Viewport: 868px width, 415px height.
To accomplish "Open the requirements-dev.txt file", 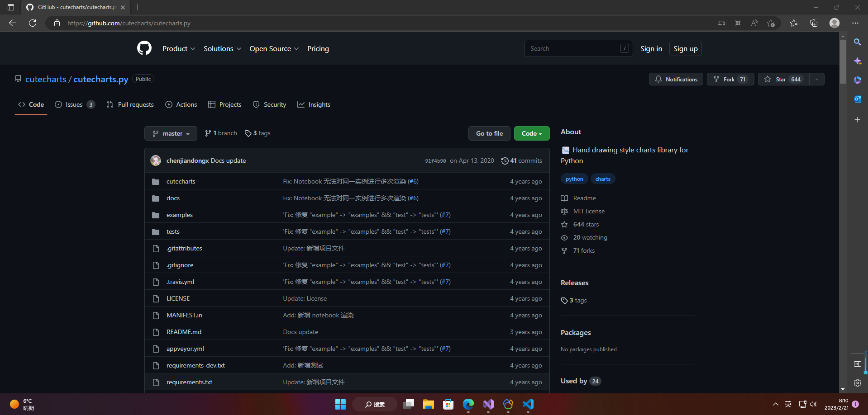I will tap(196, 365).
